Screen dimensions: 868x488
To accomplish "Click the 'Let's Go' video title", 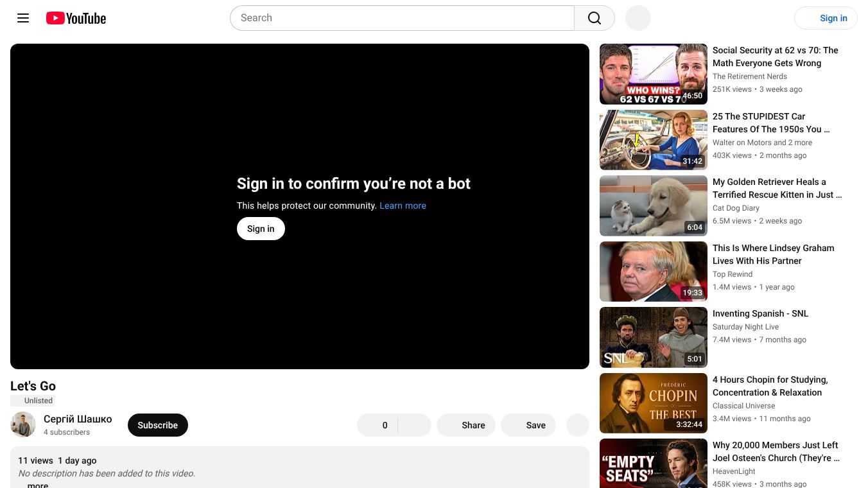I will tap(33, 386).
